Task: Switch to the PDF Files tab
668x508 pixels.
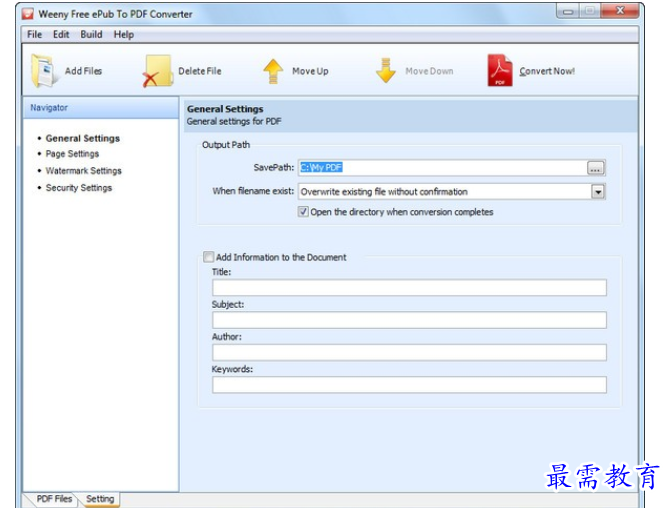Action: tap(54, 499)
